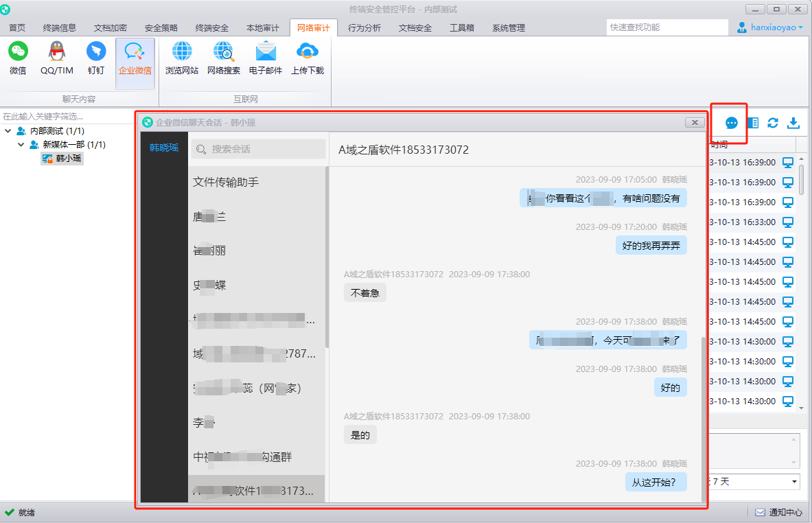Open the 文档安全 tab
This screenshot has width=812, height=523.
[x=415, y=28]
